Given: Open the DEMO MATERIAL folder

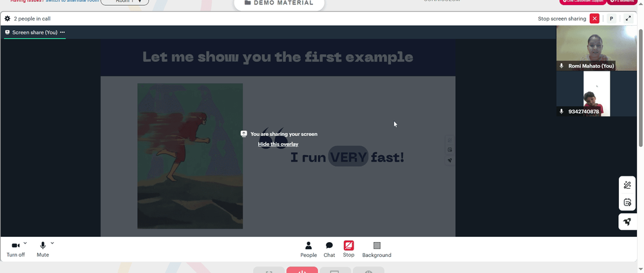Looking at the screenshot, I should click(279, 3).
